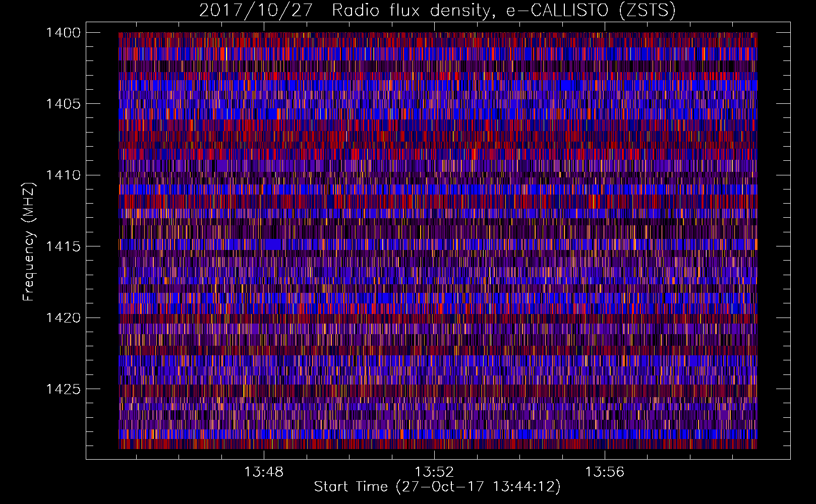This screenshot has width=816, height=504.
Task: Click the 'Frequency (MHZ)' axis label
Action: tap(28, 242)
